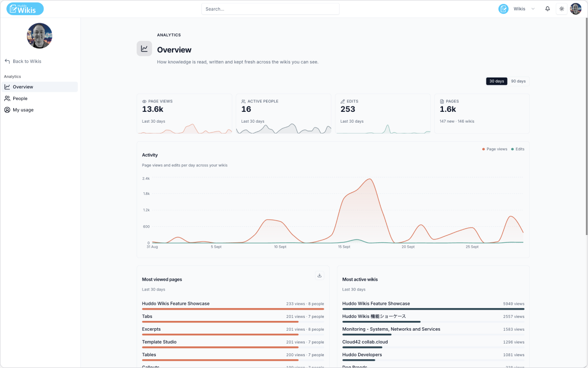The image size is (588, 368).
Task: Open user avatar menu in header
Action: [x=575, y=9]
